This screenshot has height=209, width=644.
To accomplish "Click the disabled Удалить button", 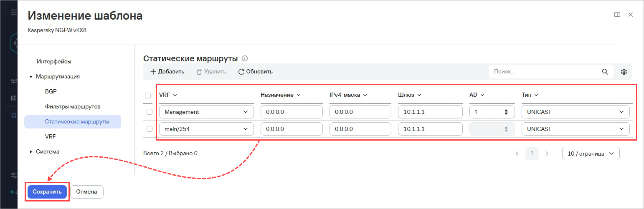I will coord(211,72).
